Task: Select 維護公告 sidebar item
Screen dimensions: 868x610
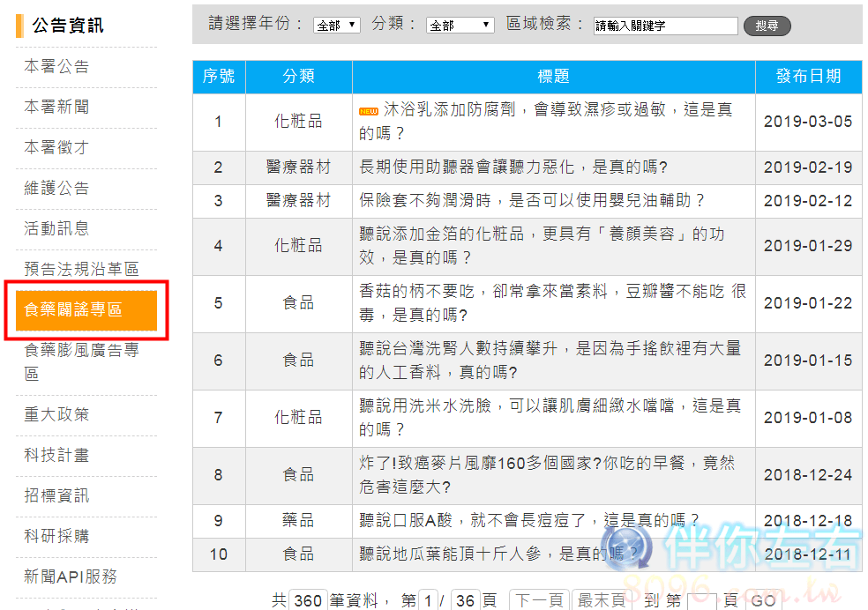Action: click(56, 188)
